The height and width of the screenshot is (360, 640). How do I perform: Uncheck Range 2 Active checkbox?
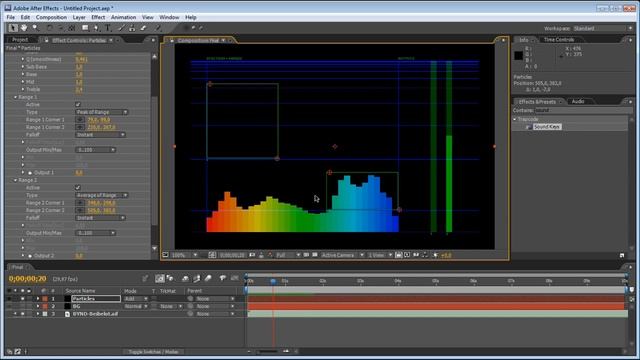coord(78,188)
